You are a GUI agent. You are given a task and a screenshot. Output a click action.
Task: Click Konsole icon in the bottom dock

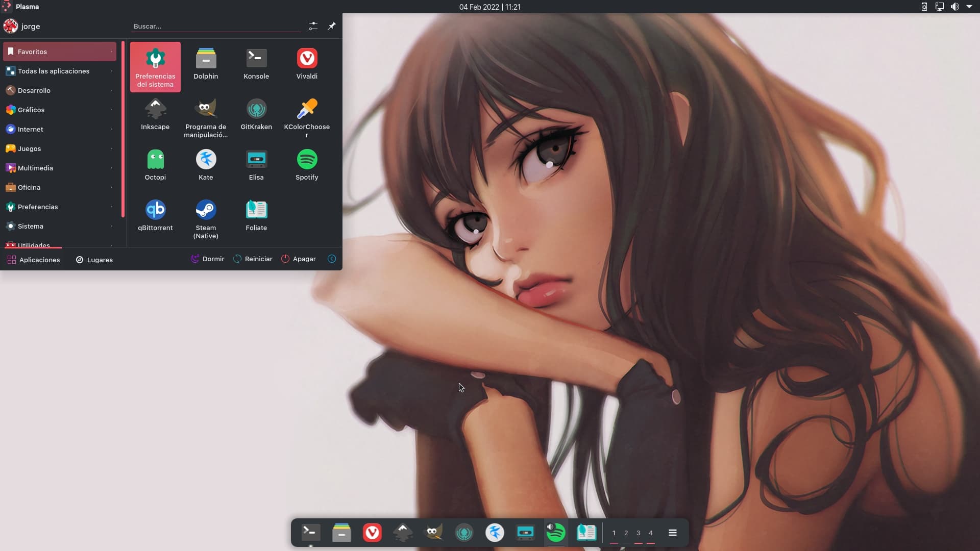(311, 533)
